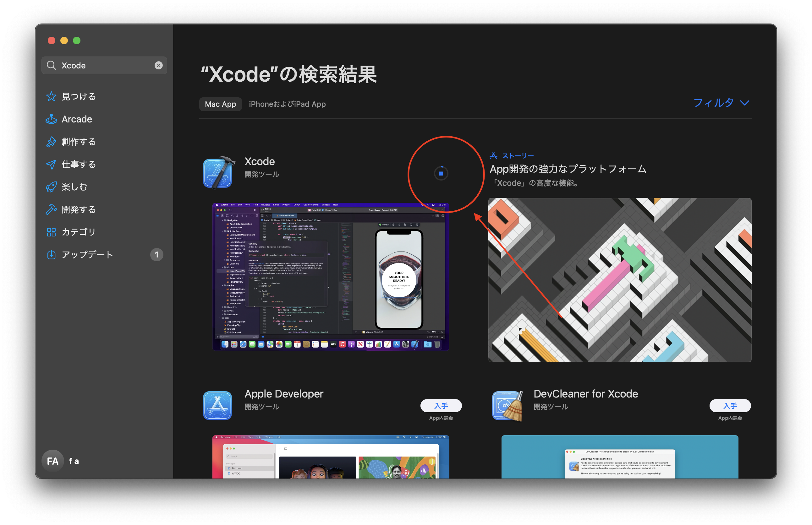Click the update count badge 1
This screenshot has height=525, width=812.
(156, 255)
